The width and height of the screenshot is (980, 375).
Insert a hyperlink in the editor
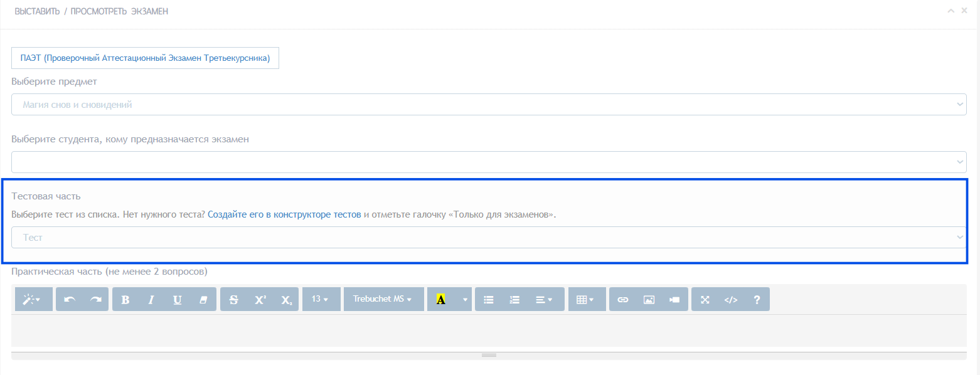point(622,299)
